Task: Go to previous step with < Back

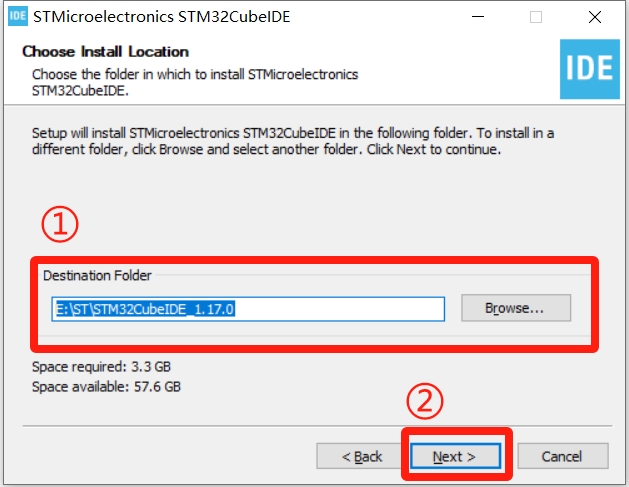Action: [361, 456]
